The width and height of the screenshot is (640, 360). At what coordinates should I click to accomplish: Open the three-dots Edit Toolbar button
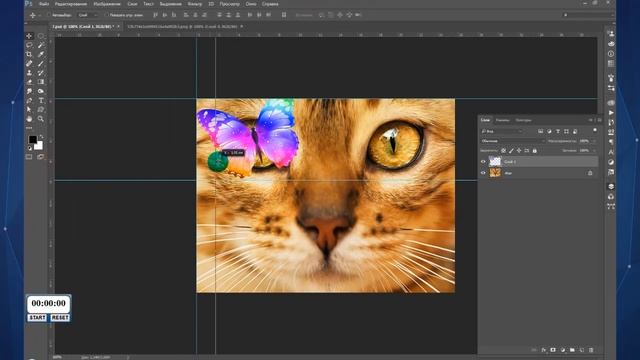pyautogui.click(x=29, y=128)
